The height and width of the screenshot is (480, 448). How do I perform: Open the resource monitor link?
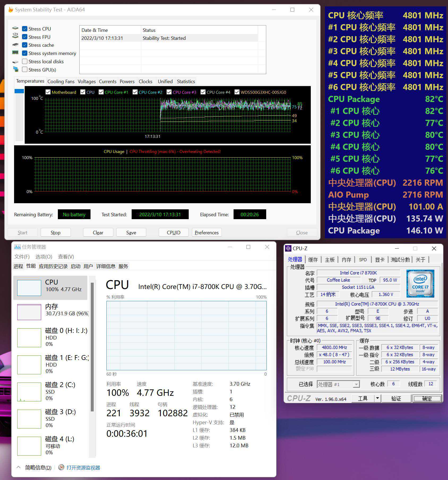83,468
